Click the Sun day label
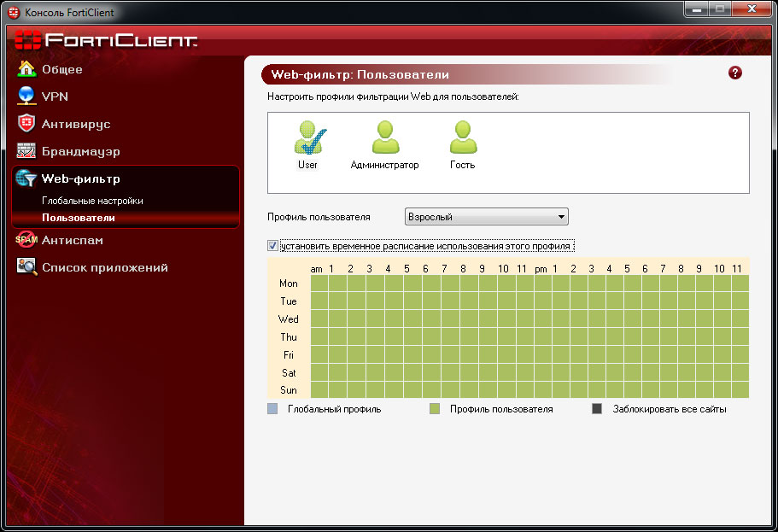The width and height of the screenshot is (778, 532). point(289,390)
